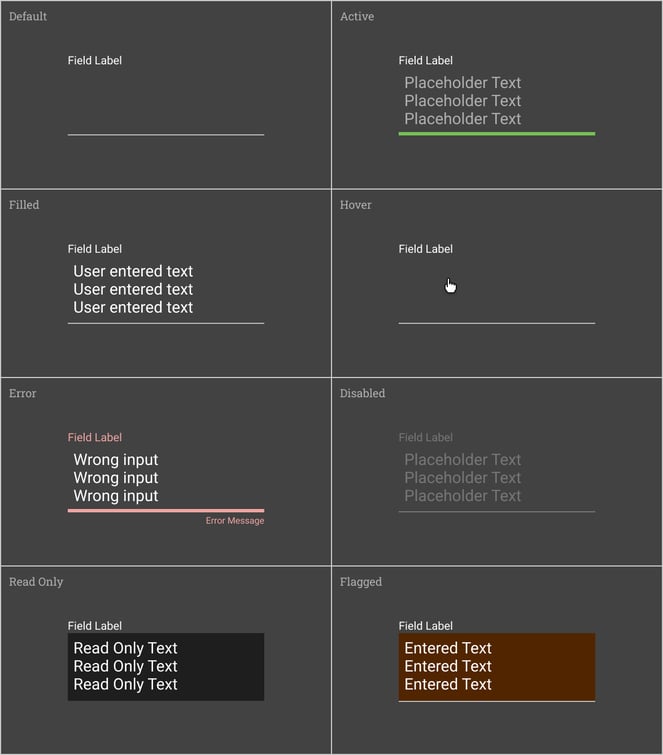Click the empty Default state text field
This screenshot has width=663, height=755.
click(x=165, y=102)
